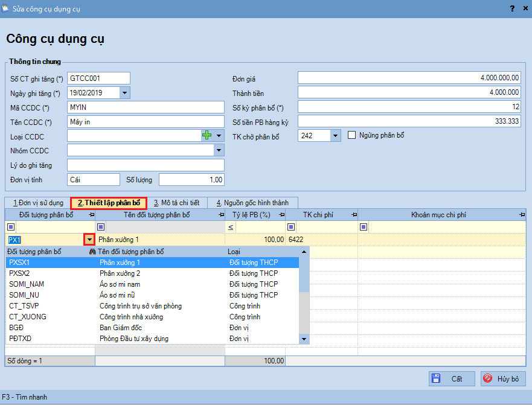This screenshot has height=405, width=532.
Task: Click the pin icon on Đối tượng phân bổ column header
Action: [x=91, y=215]
